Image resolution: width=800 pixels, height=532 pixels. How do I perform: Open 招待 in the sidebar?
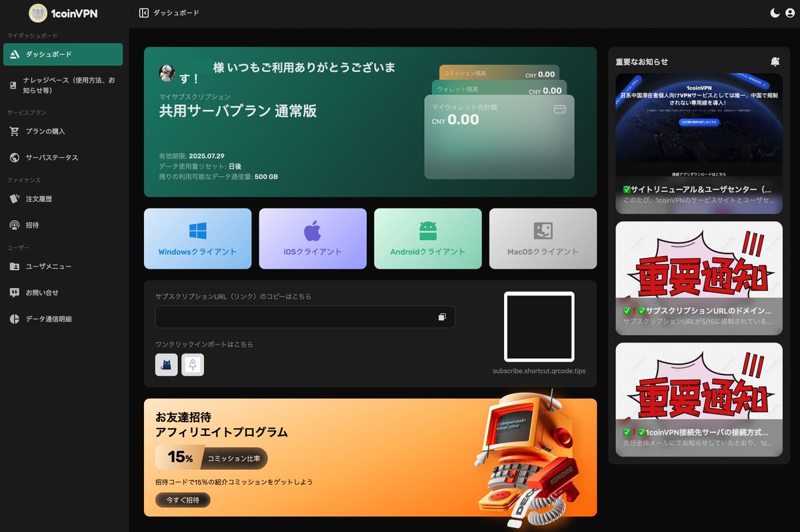coord(63,225)
